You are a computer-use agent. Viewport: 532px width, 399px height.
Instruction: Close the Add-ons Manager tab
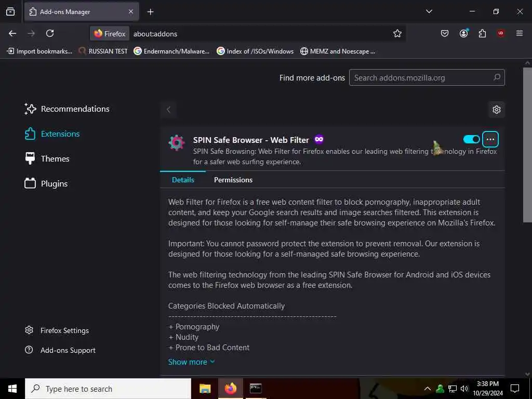coord(131,11)
